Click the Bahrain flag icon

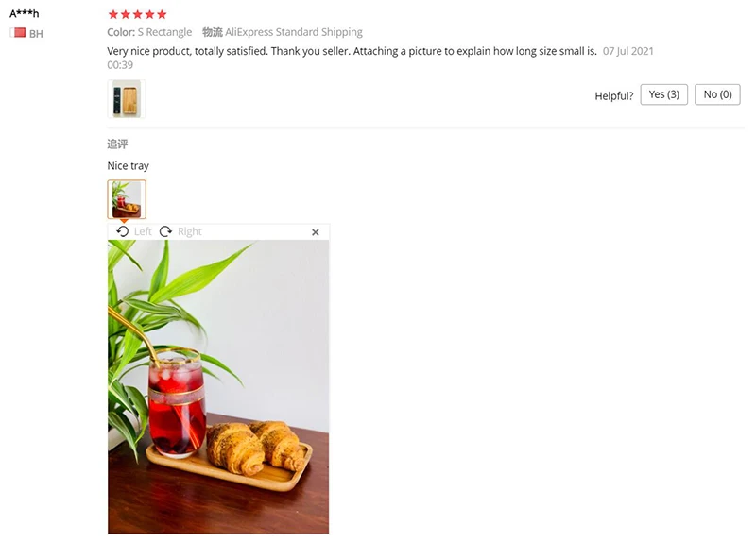(18, 33)
